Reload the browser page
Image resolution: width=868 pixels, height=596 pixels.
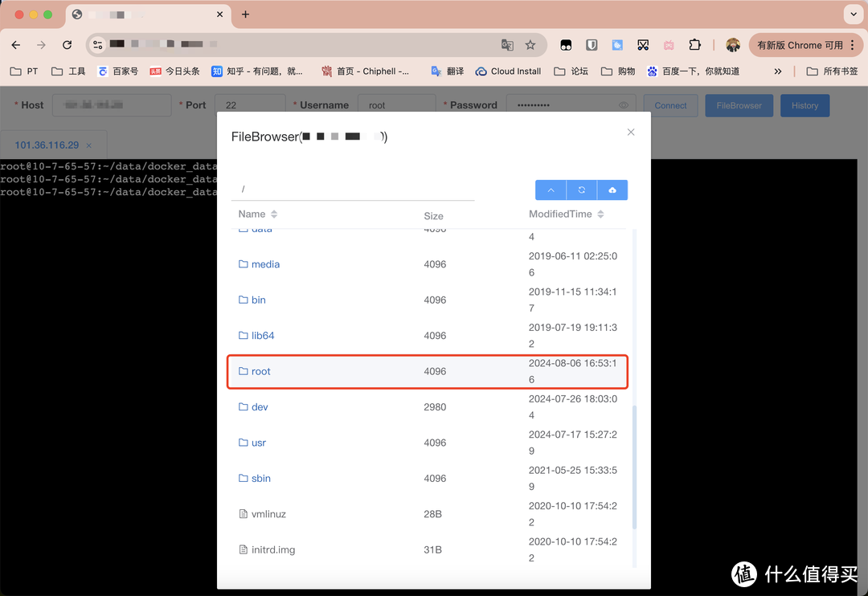coord(67,45)
